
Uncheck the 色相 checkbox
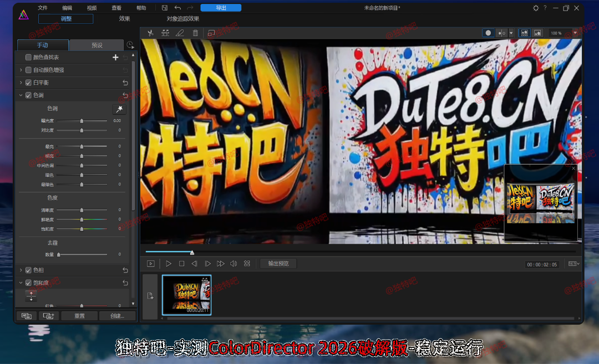28,270
